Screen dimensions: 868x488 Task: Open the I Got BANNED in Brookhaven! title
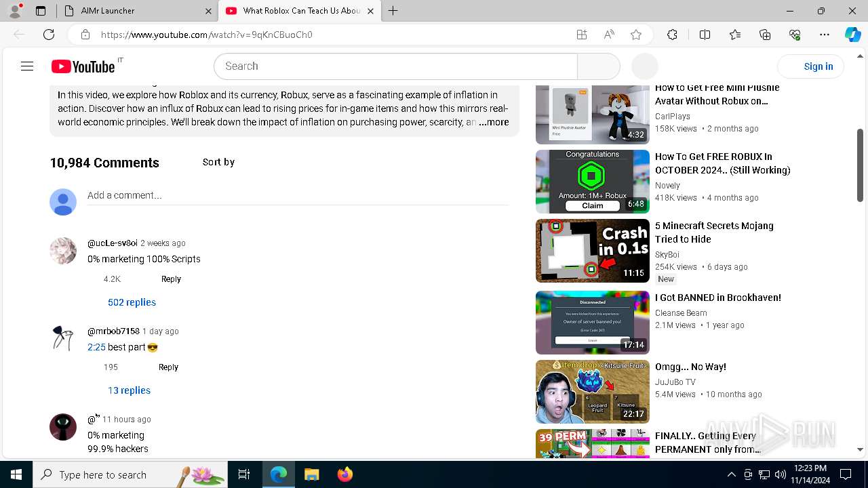(x=718, y=298)
